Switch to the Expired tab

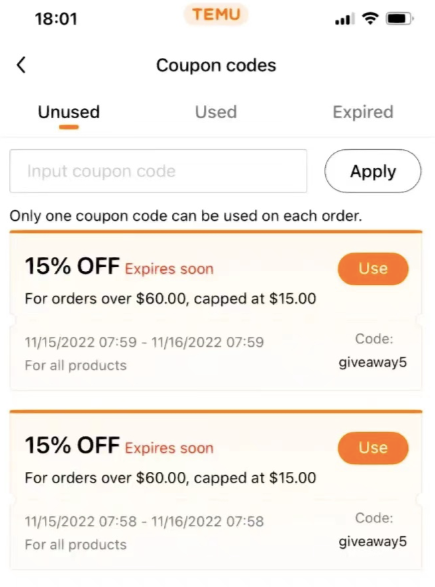[363, 112]
